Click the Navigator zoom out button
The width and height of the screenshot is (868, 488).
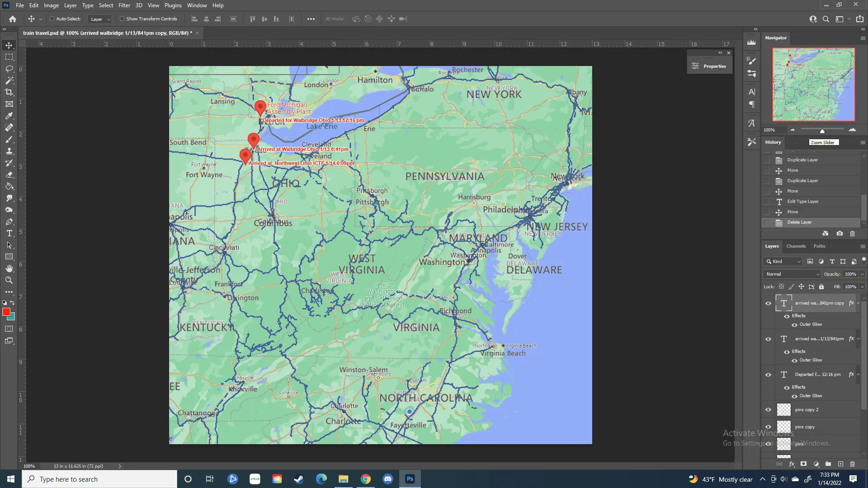[x=793, y=130]
